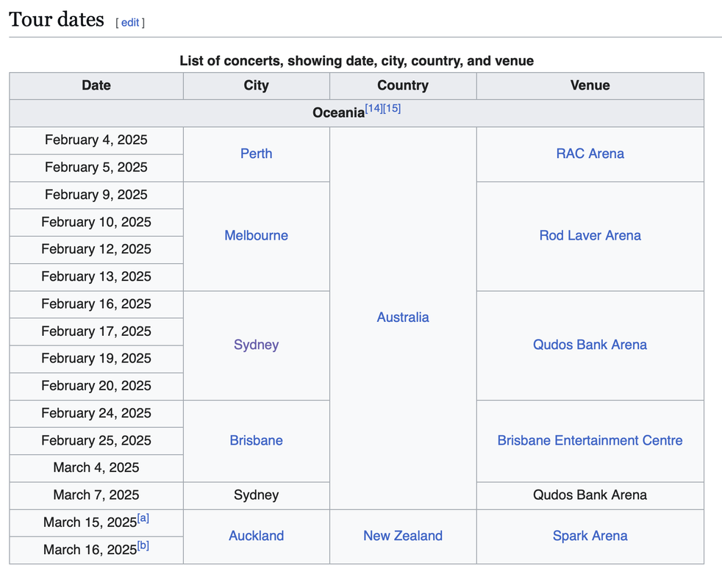The height and width of the screenshot is (588, 722).
Task: Click plain-text Qudos Bank Arena in March 7 row
Action: click(590, 495)
